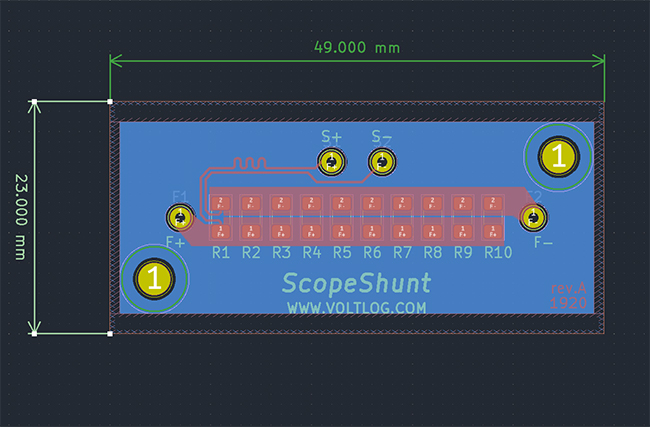This screenshot has width=650, height=427.
Task: Select the 23.000 mm dimension text
Action: pyautogui.click(x=21, y=217)
